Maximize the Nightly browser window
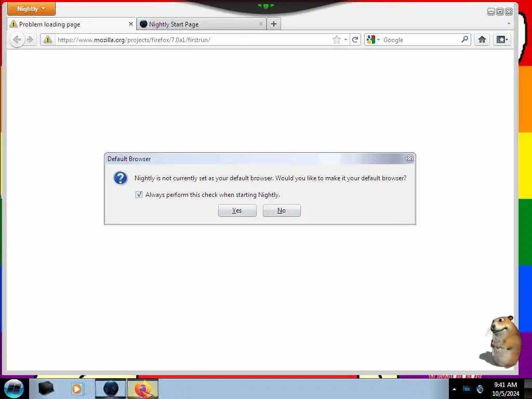This screenshot has width=532, height=399. pyautogui.click(x=500, y=12)
